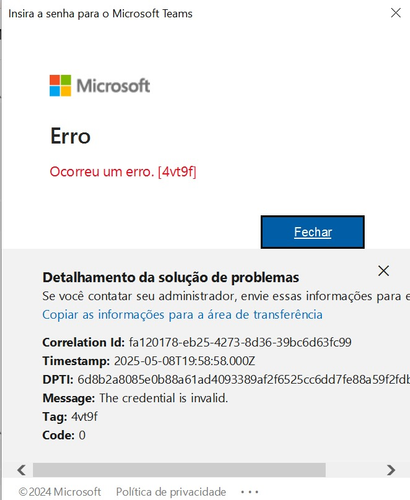This screenshot has height=500, width=410.
Task: Click the horizontal scrollbar thumb
Action: tap(179, 470)
